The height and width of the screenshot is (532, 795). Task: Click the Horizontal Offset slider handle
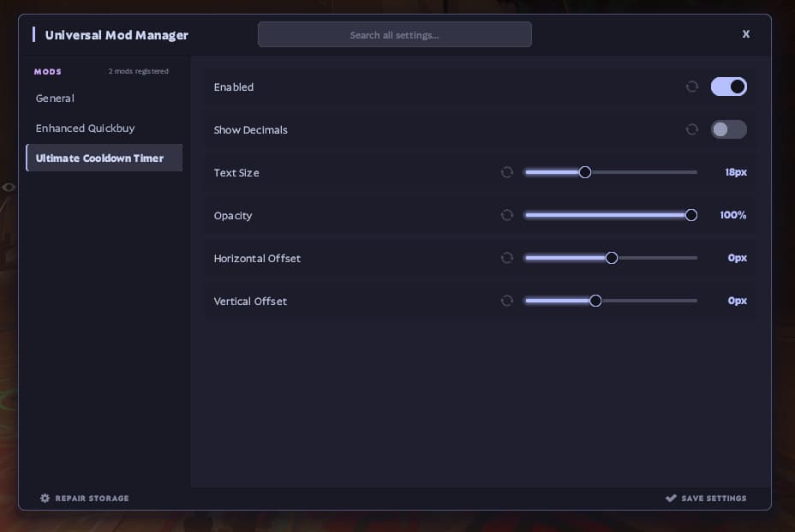tap(612, 258)
